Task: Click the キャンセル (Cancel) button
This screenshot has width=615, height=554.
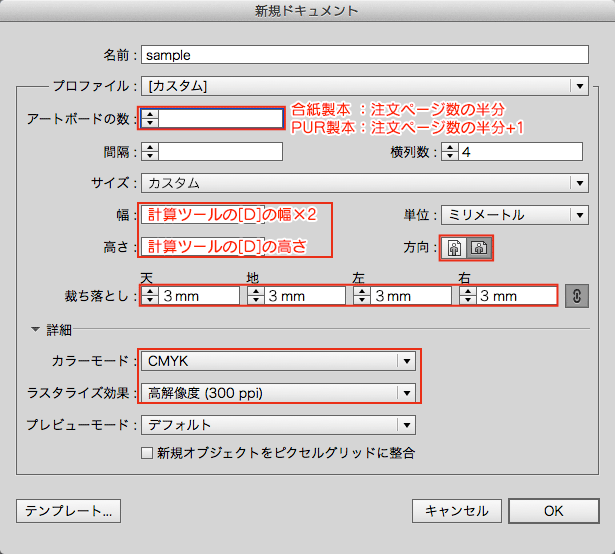Action: coord(456,511)
